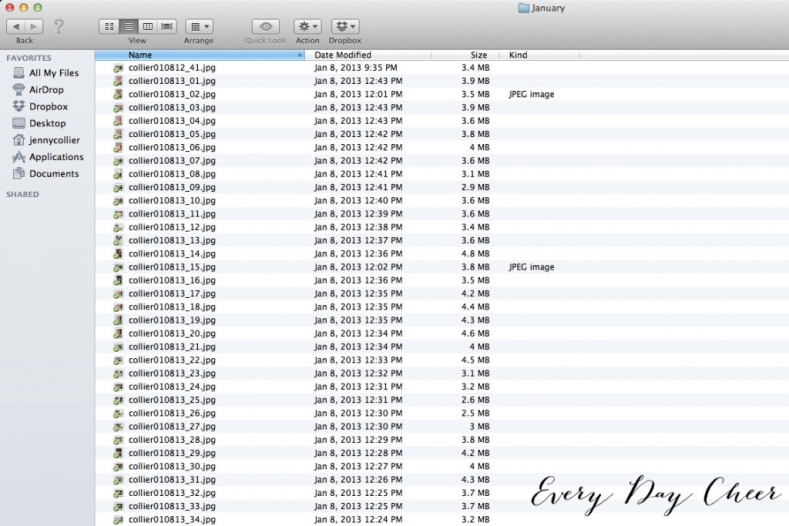Viewport: 789px width, 526px height.
Task: Click the AirDrop parachute icon
Action: (x=19, y=90)
